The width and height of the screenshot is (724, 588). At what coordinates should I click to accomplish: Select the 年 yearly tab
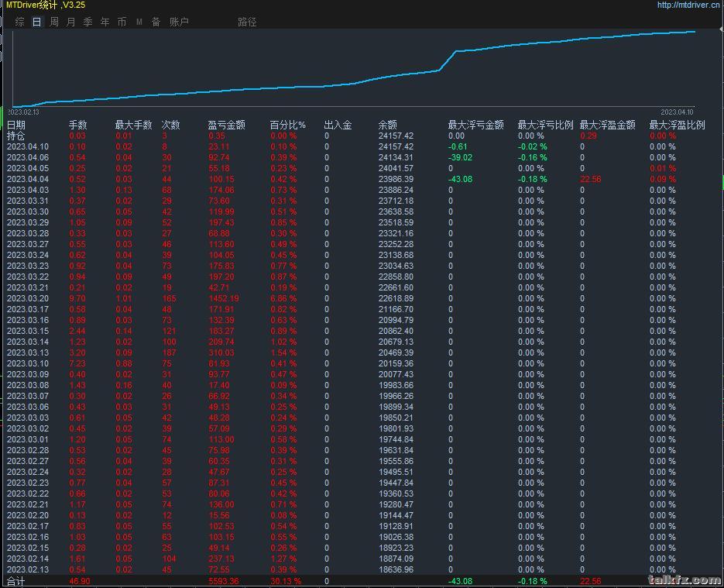[x=105, y=22]
